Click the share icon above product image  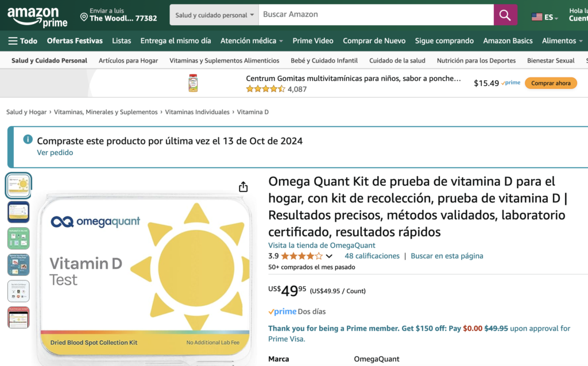point(243,187)
